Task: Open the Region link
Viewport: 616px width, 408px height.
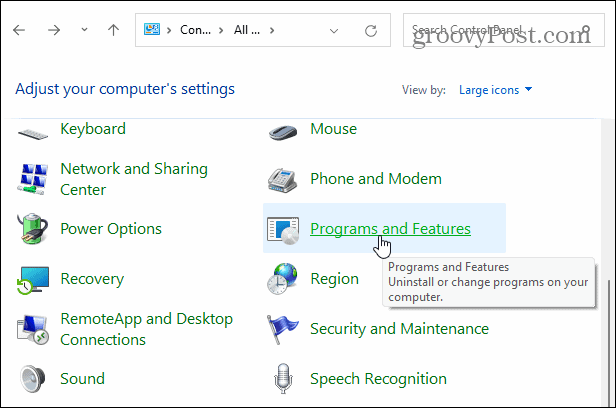Action: pyautogui.click(x=334, y=279)
